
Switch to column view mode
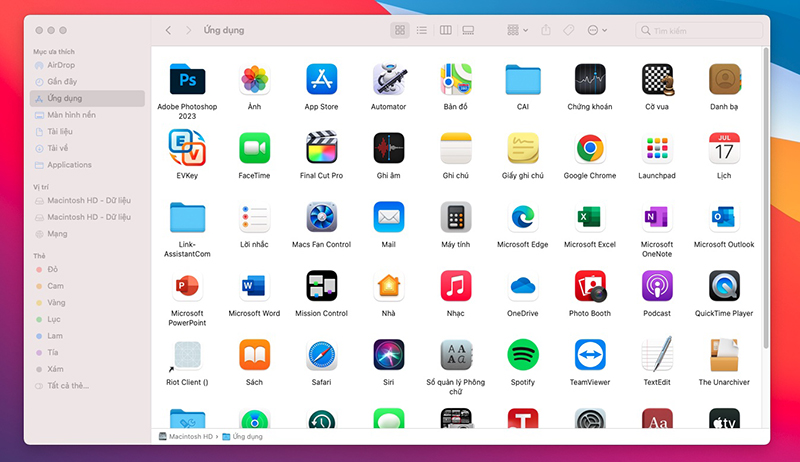coord(446,30)
